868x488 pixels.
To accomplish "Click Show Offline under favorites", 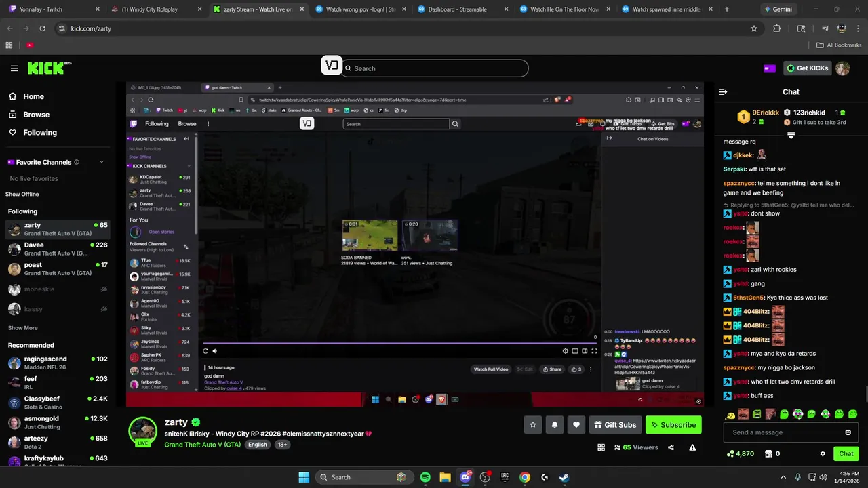I will tap(22, 195).
